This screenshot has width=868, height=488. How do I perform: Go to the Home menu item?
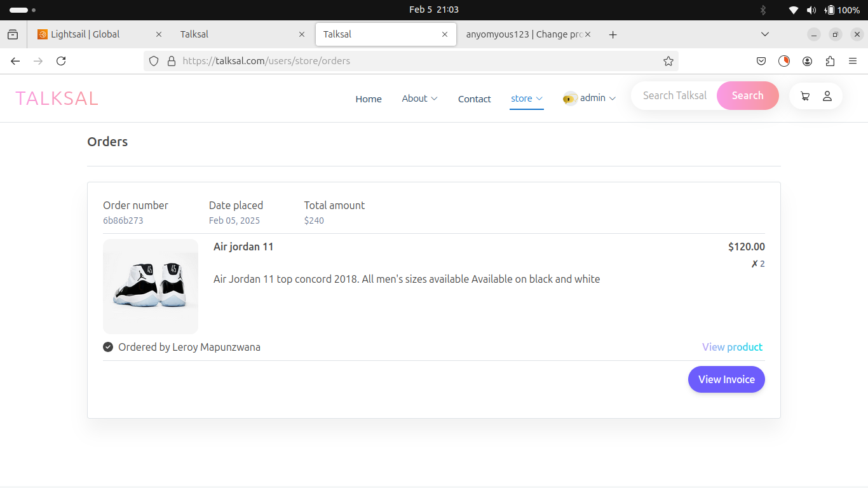(369, 99)
